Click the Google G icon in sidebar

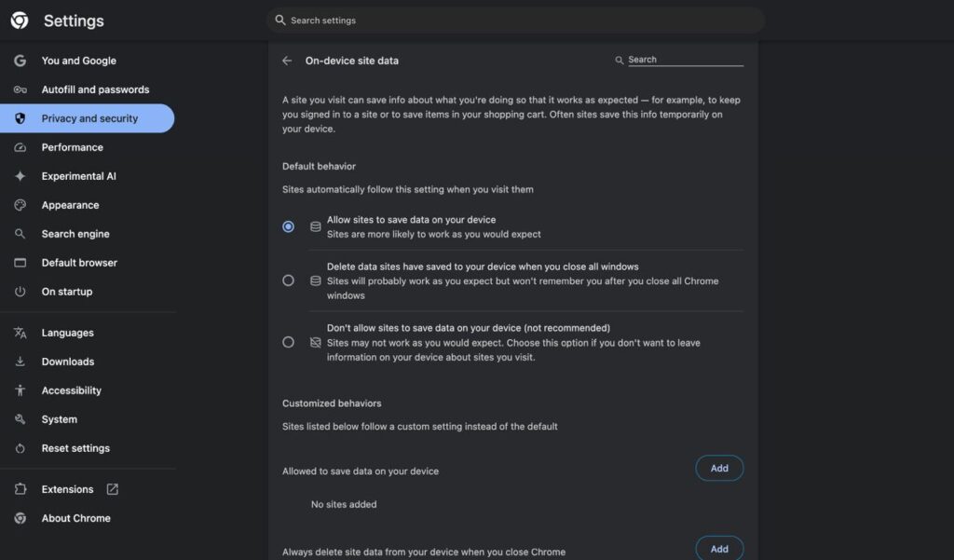pos(20,61)
